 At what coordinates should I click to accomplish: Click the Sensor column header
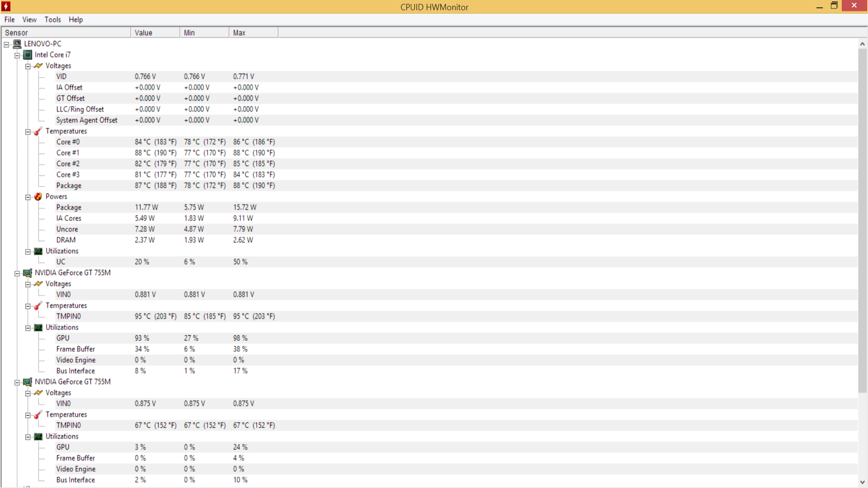[66, 33]
